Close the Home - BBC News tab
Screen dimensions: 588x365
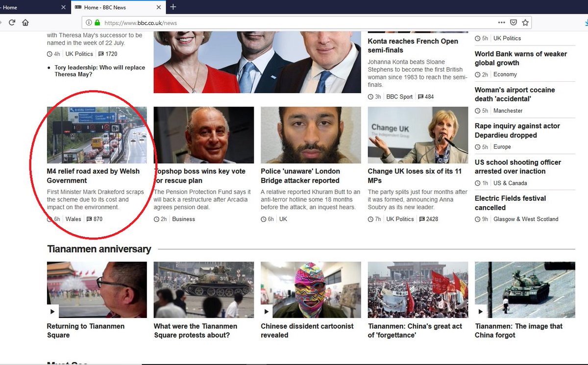[x=160, y=7]
